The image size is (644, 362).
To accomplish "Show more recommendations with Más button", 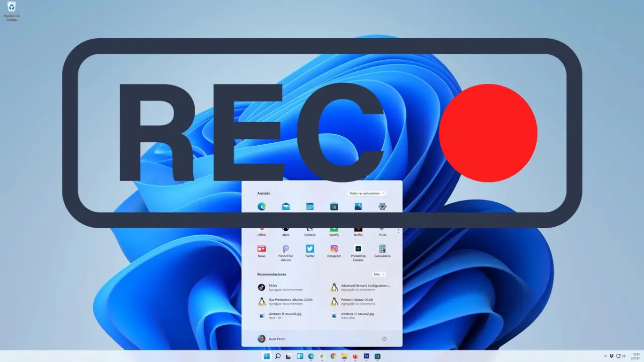I will tap(379, 275).
